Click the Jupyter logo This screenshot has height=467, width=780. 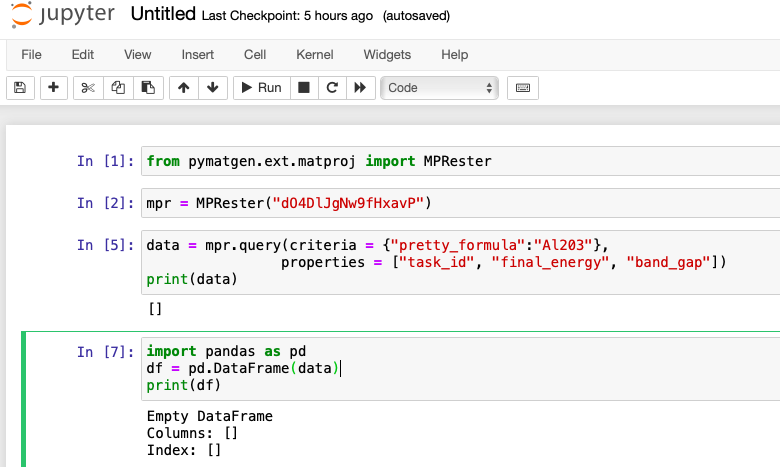coord(63,14)
